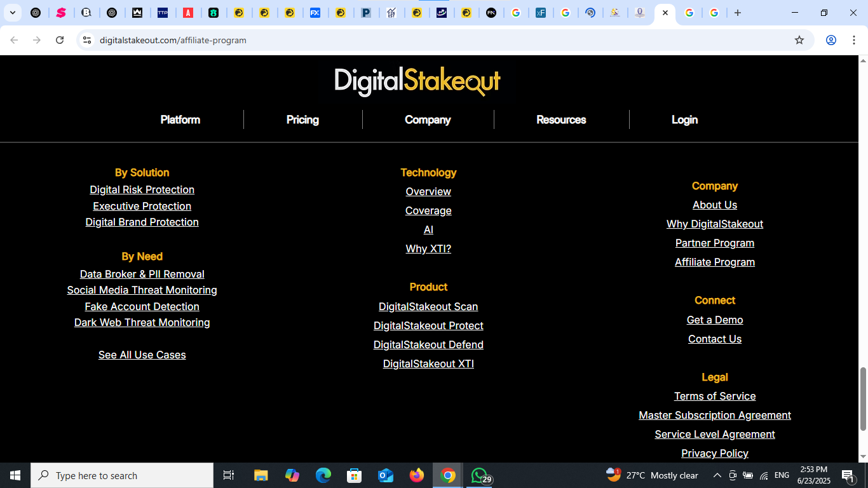Switch to the xF tab
The width and height of the screenshot is (868, 488).
click(x=540, y=13)
